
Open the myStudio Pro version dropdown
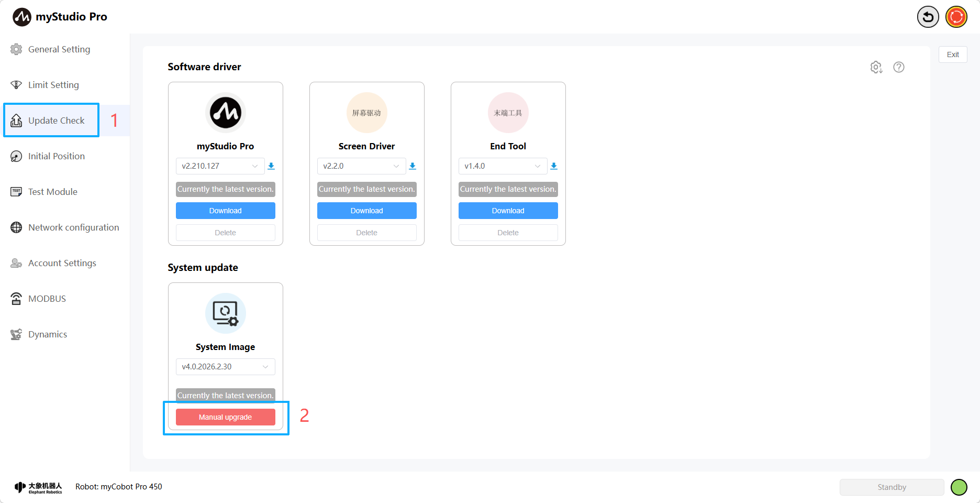[219, 166]
